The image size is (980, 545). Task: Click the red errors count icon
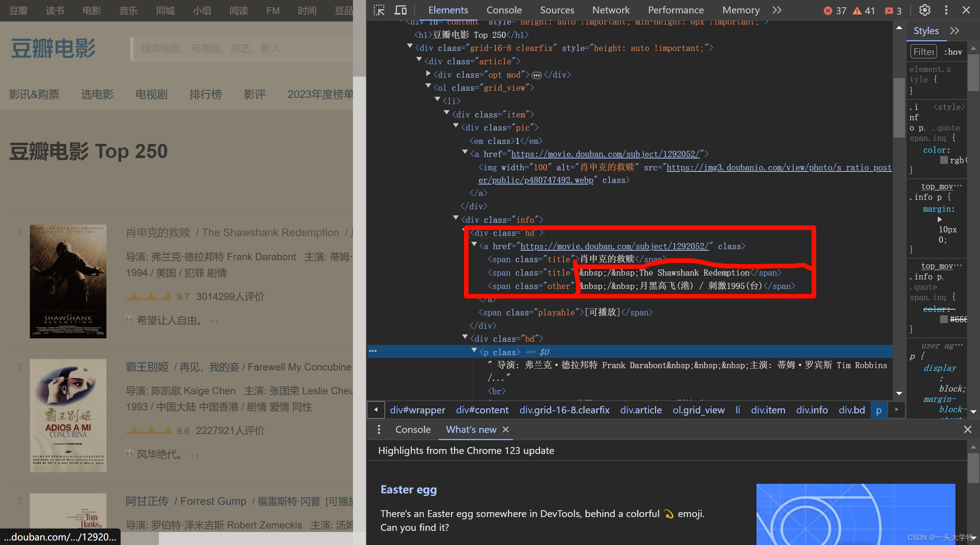pyautogui.click(x=828, y=11)
